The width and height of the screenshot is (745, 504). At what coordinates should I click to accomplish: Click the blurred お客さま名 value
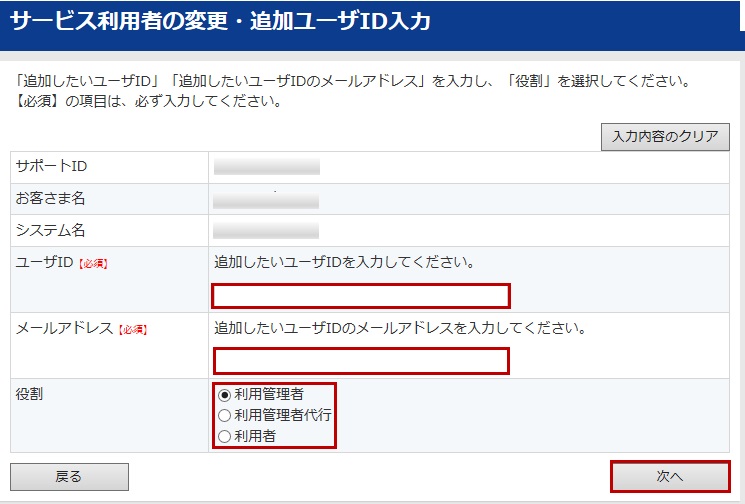point(266,199)
